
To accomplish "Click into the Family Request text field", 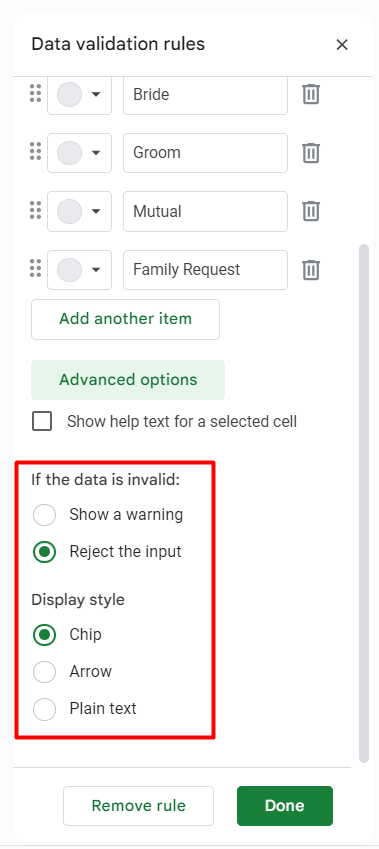I will (x=205, y=270).
